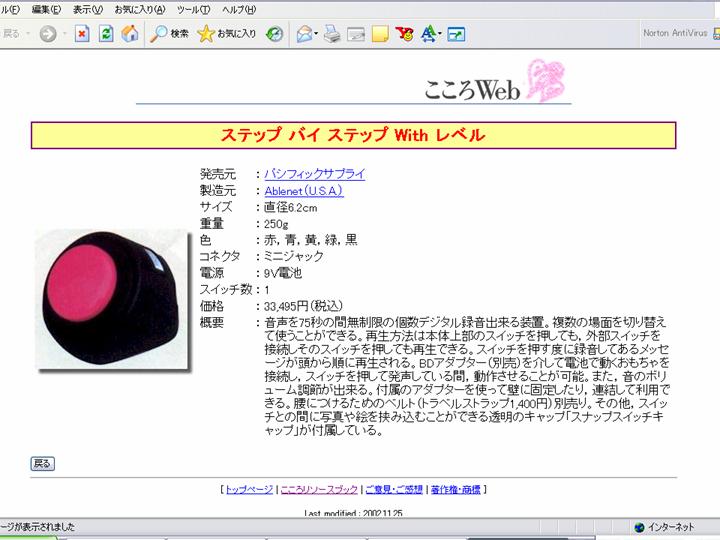Open the ご意見・ご感想 footer link
This screenshot has width=720, height=540.
[394, 489]
